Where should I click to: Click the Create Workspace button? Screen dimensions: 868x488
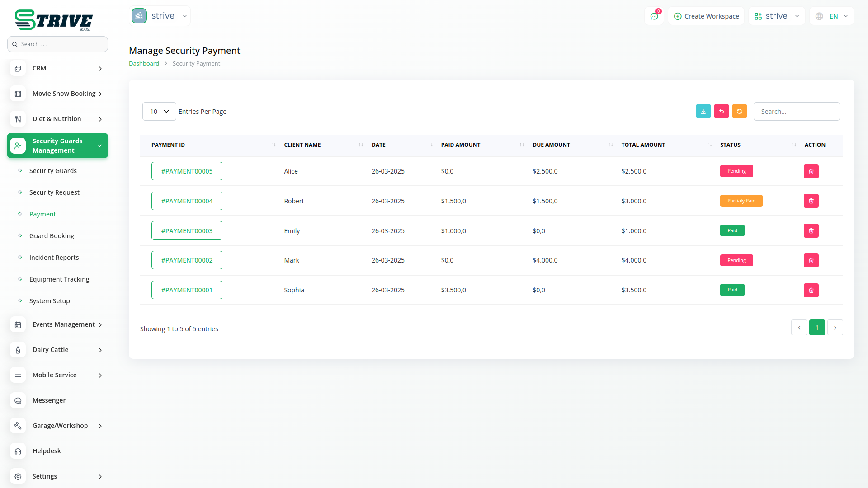pyautogui.click(x=706, y=16)
